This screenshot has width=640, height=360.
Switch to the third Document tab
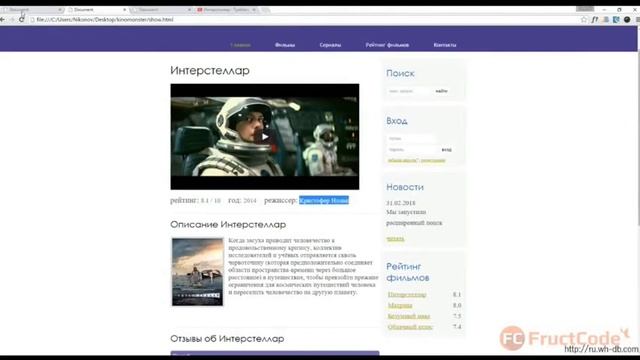[160, 9]
